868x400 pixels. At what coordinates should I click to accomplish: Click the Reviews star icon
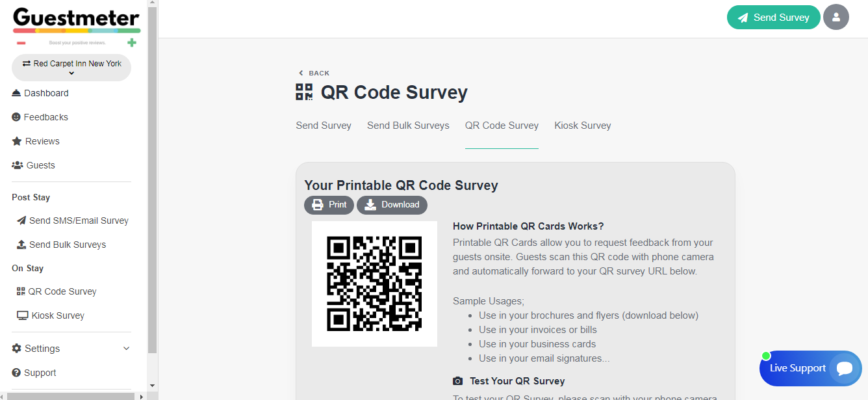[17, 141]
